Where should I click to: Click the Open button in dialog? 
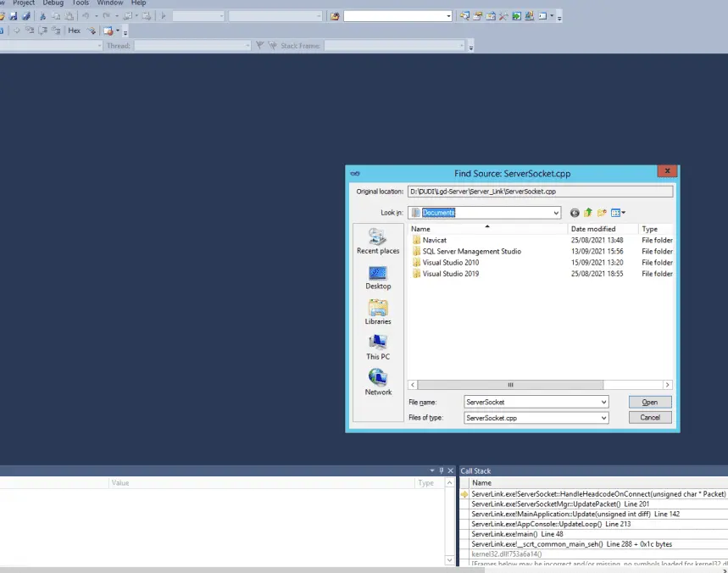650,402
